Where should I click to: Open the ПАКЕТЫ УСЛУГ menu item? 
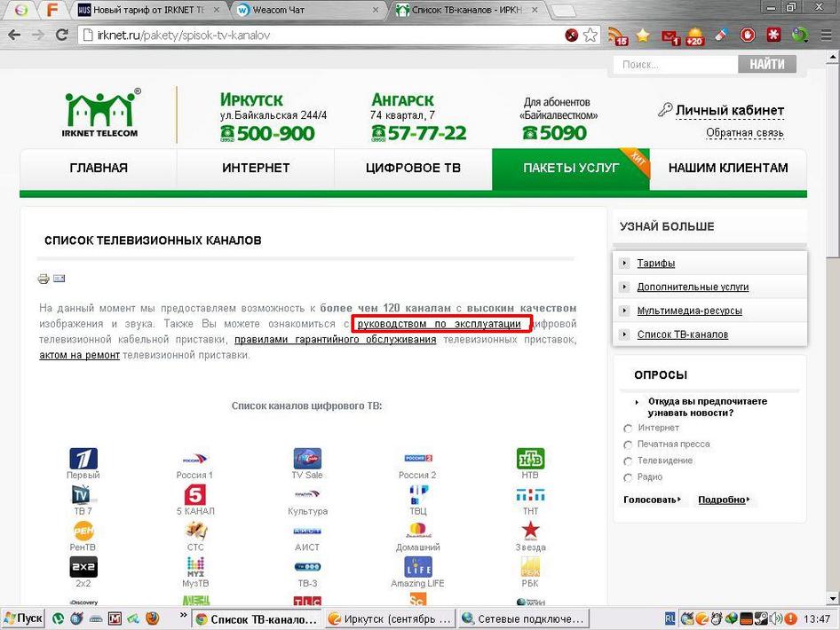click(571, 168)
